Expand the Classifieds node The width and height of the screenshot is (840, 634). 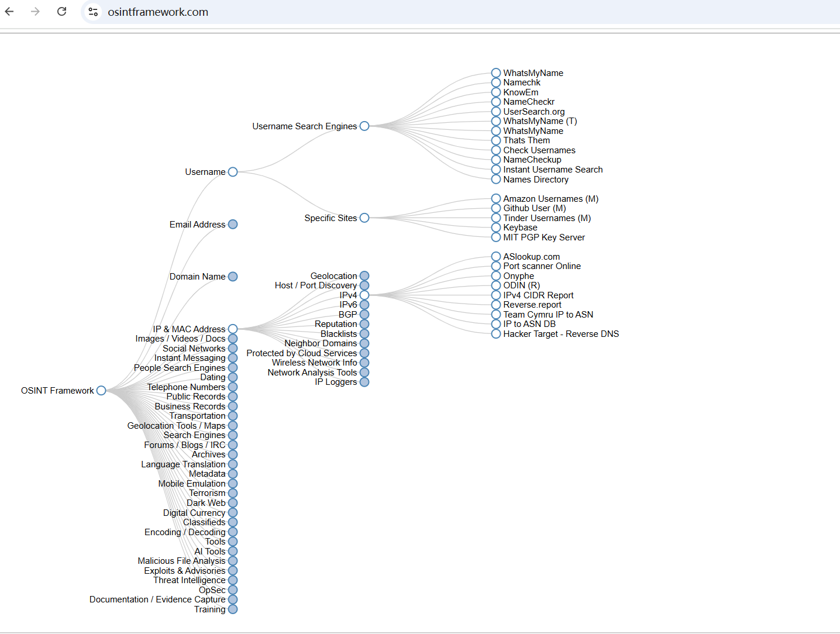[x=233, y=522]
